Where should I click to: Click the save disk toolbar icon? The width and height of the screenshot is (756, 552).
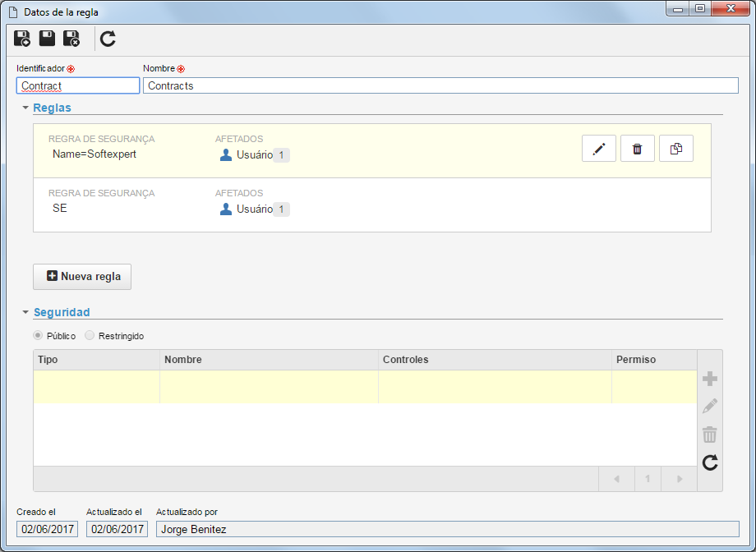tap(47, 39)
